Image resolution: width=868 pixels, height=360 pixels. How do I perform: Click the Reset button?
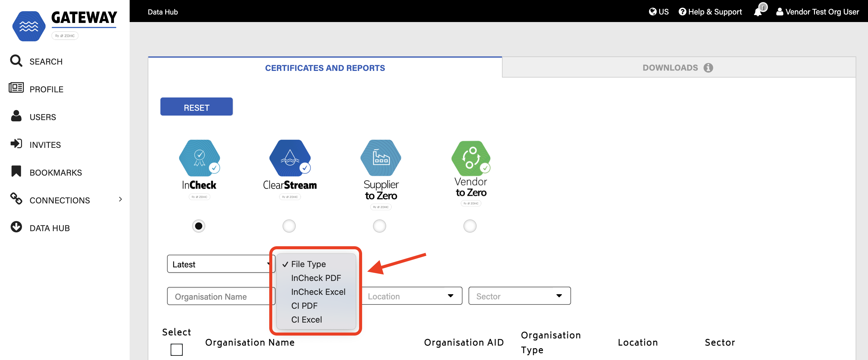[x=197, y=107]
